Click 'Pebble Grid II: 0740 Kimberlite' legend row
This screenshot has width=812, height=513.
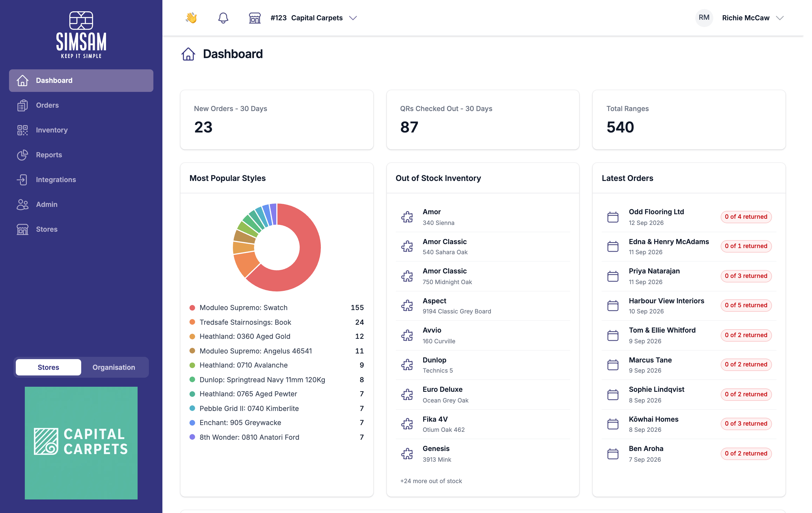pyautogui.click(x=277, y=408)
